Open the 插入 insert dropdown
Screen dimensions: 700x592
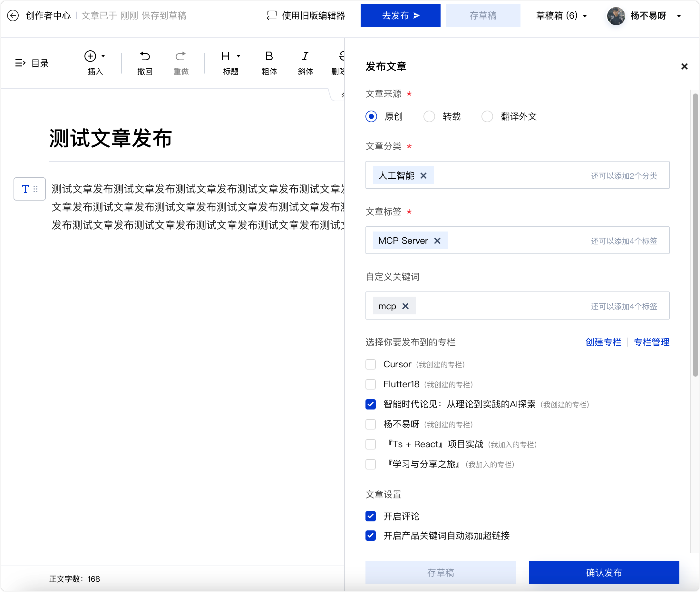point(95,56)
